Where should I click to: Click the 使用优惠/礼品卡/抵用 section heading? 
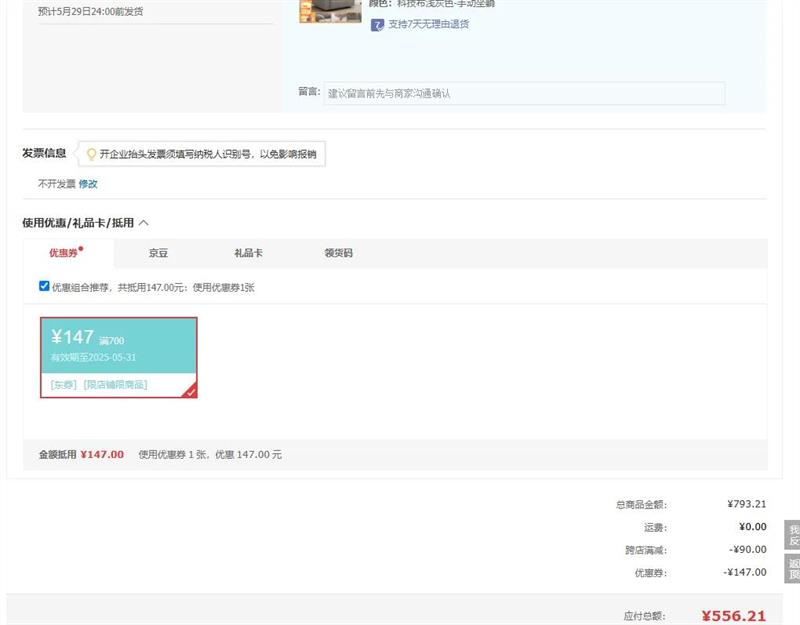78,223
